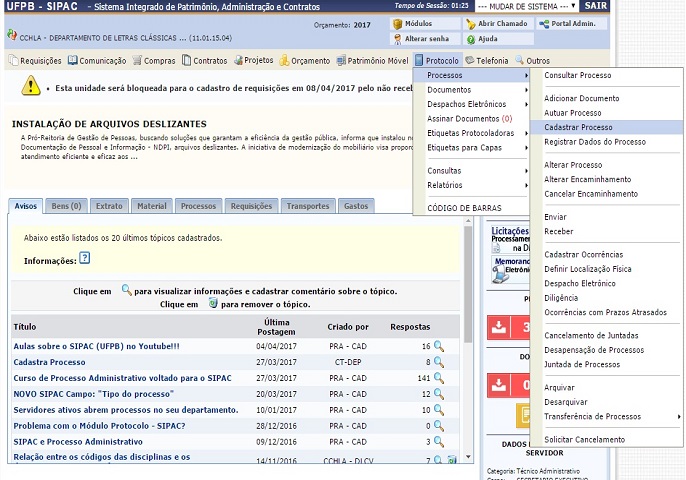Switch to the Extrato tab
The height and width of the screenshot is (480, 686).
(x=108, y=206)
